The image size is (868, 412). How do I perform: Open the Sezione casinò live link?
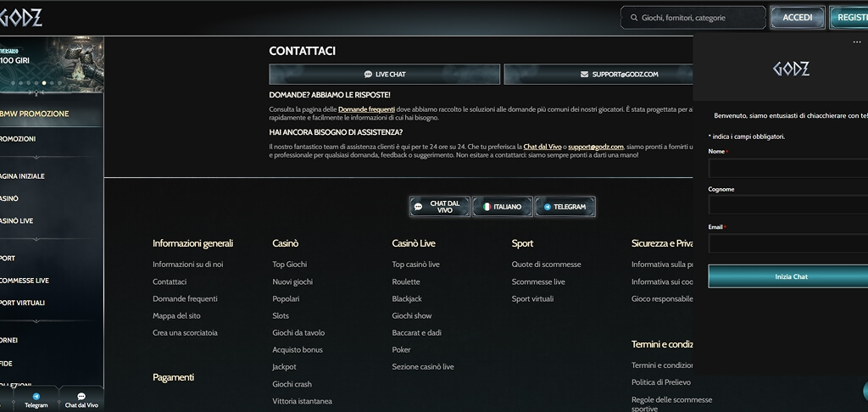click(423, 366)
